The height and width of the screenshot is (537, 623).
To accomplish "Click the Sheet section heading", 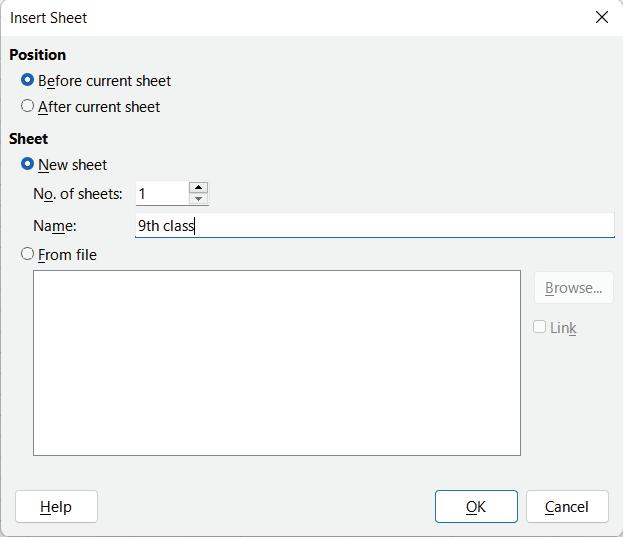I will tap(28, 138).
